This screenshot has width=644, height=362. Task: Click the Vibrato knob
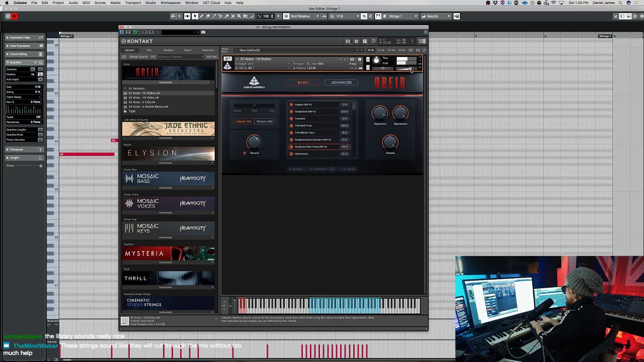tap(390, 143)
